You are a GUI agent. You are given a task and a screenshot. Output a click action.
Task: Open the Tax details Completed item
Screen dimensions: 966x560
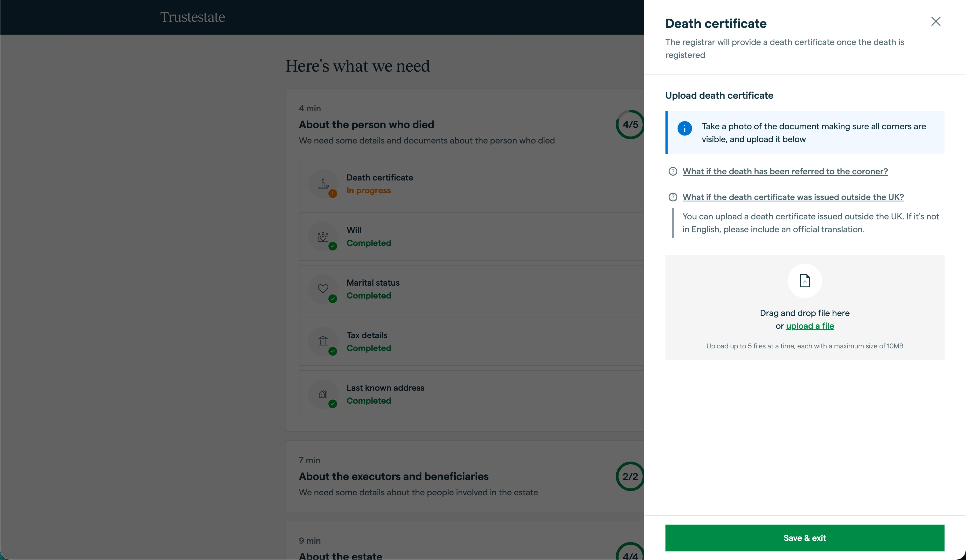(x=471, y=341)
